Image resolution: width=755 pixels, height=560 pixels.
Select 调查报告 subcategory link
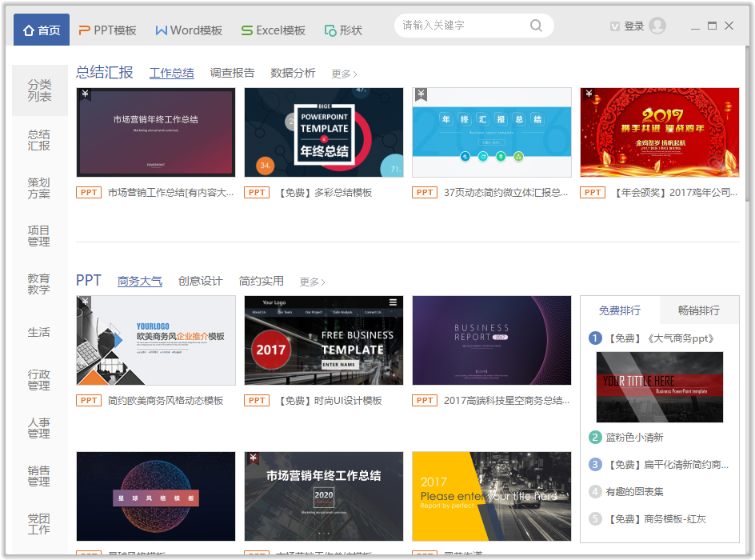232,73
